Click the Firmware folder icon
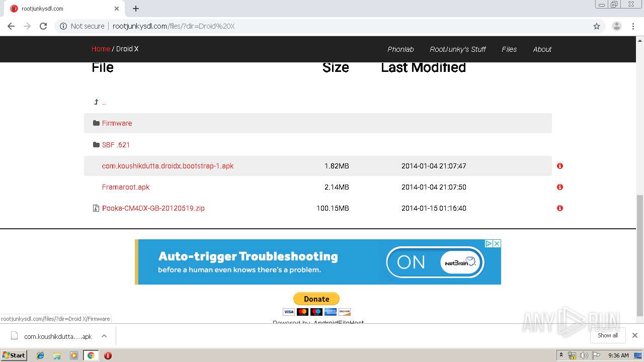Screen dimensions: 644x362 pyautogui.click(x=96, y=123)
